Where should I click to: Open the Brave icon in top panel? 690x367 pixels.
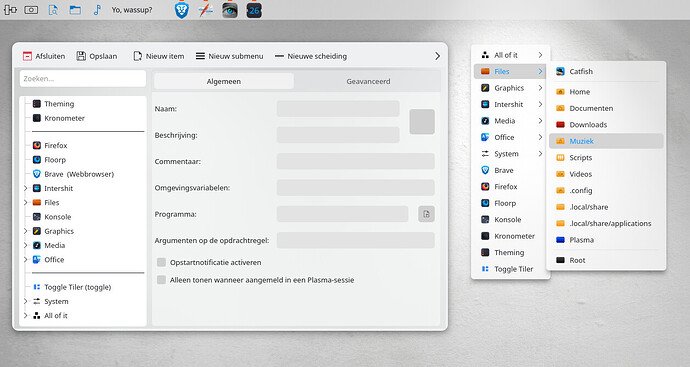[x=181, y=10]
